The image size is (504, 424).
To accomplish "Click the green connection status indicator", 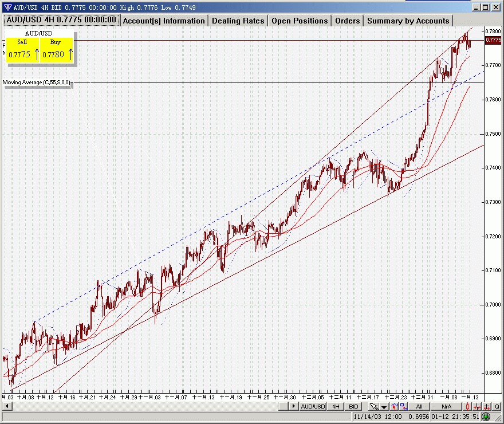I will click(x=486, y=417).
